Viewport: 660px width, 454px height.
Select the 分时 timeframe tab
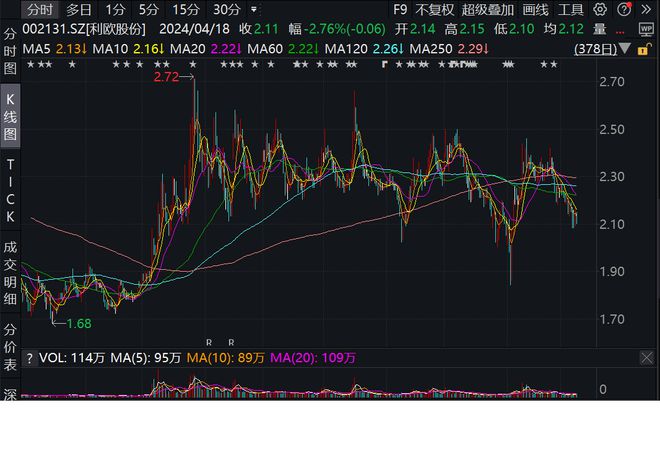[x=39, y=10]
